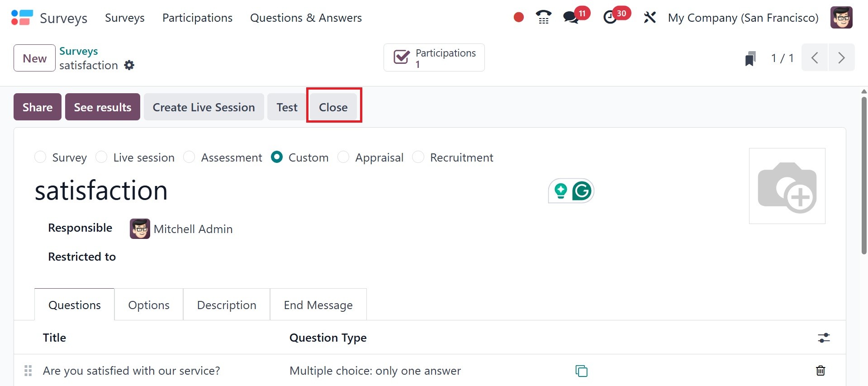Click the See results button

click(103, 107)
